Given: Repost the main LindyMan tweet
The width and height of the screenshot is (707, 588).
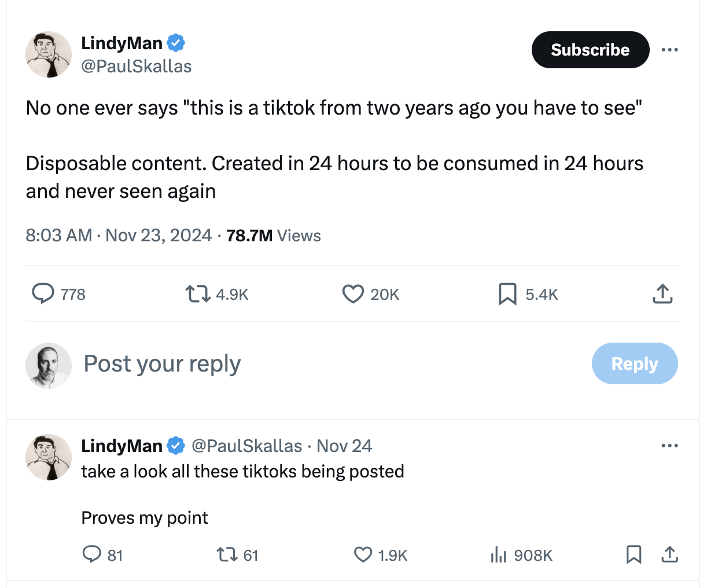Looking at the screenshot, I should pos(197,294).
